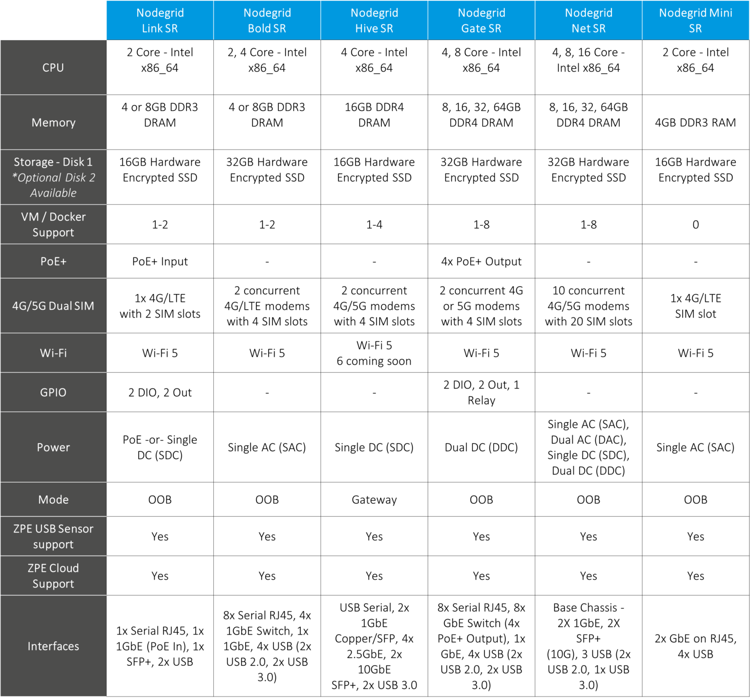Select the ZPE Cloud Support row label
750x700 pixels.
[53, 575]
